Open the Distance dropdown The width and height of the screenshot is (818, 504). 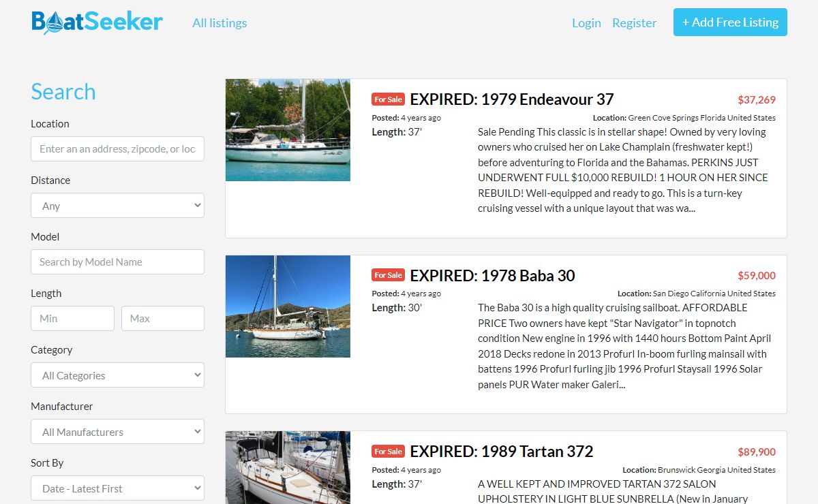tap(117, 206)
